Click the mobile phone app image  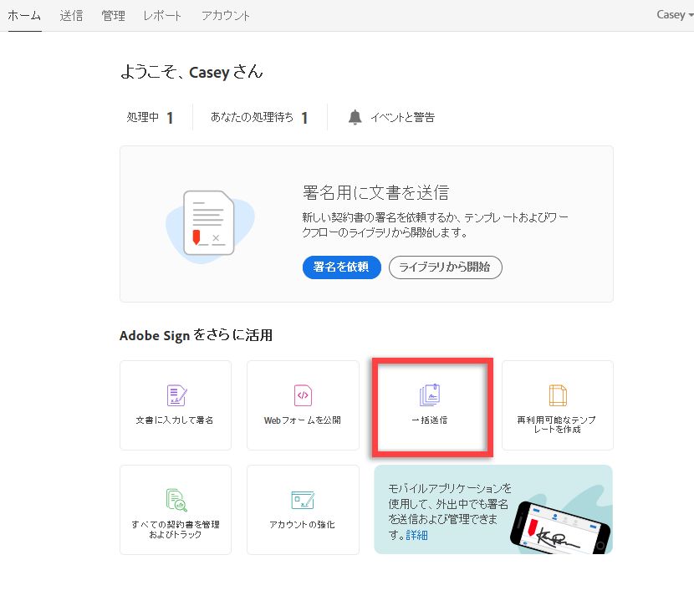click(x=560, y=528)
